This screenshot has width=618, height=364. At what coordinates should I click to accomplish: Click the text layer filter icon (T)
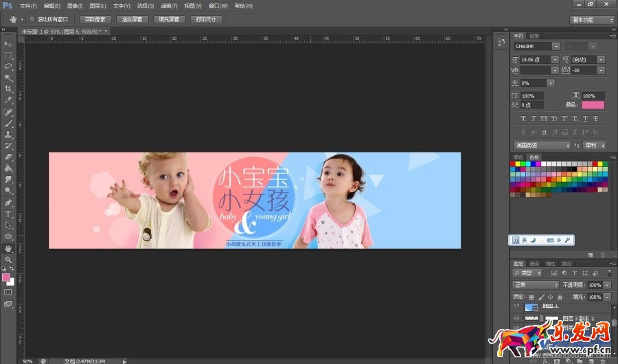click(x=575, y=273)
